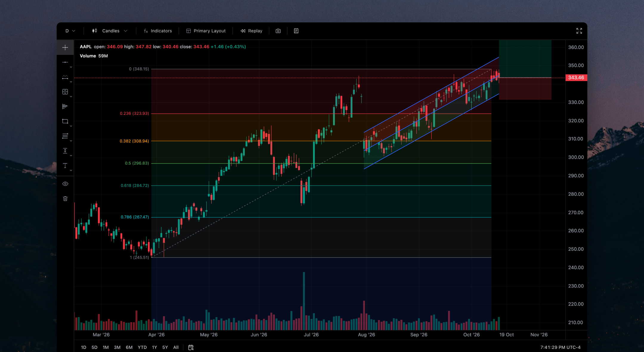Click the 0.618 (284.72) Fibonacci level label
This screenshot has height=352, width=644.
pos(135,186)
